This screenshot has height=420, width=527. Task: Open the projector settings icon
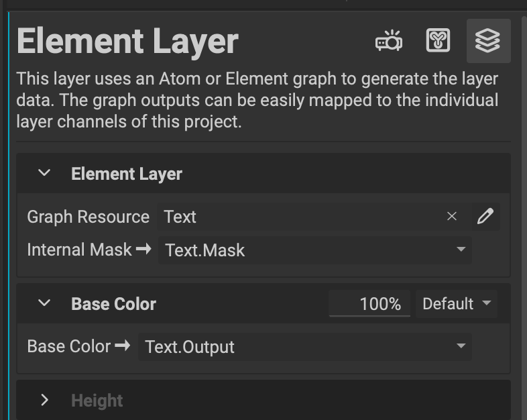[388, 42]
